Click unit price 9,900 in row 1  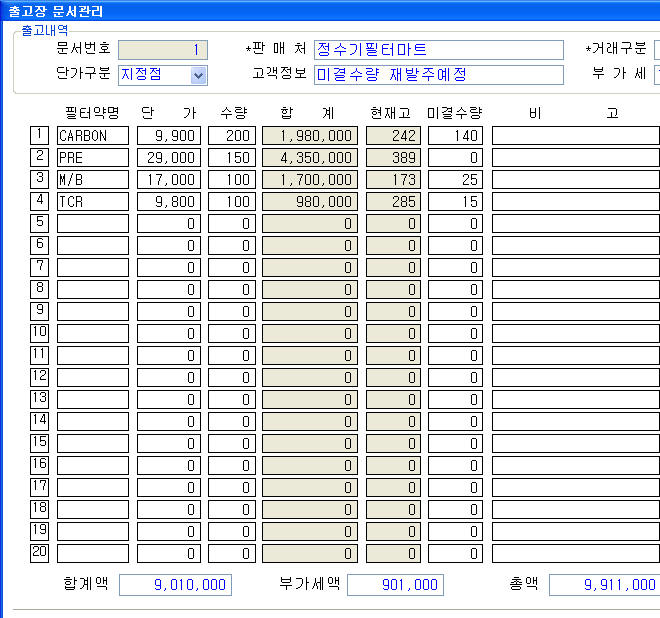(169, 136)
